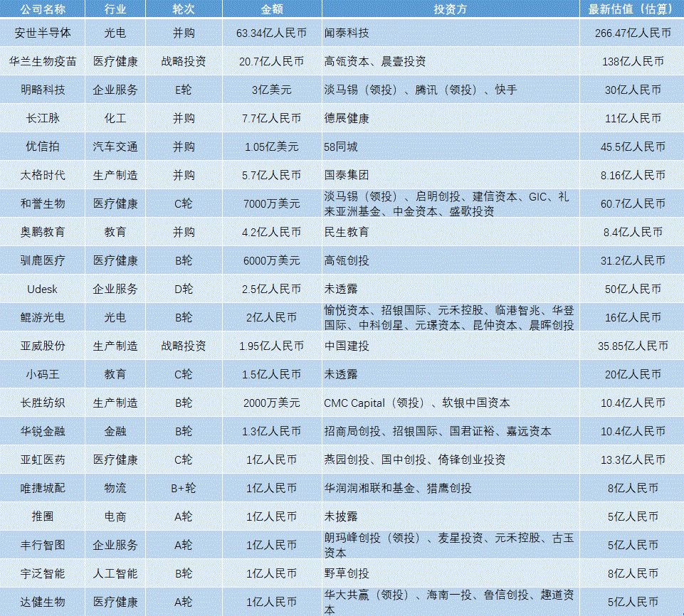Click company name 优信拍
This screenshot has height=616, width=684.
pyautogui.click(x=42, y=147)
